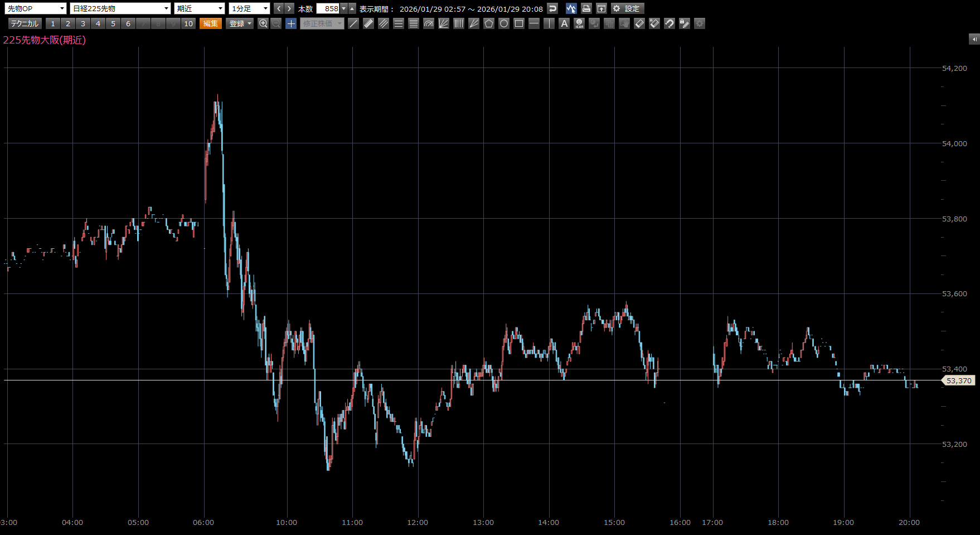The image size is (980, 535).
Task: Click the zoom in magnifier icon
Action: pyautogui.click(x=263, y=23)
